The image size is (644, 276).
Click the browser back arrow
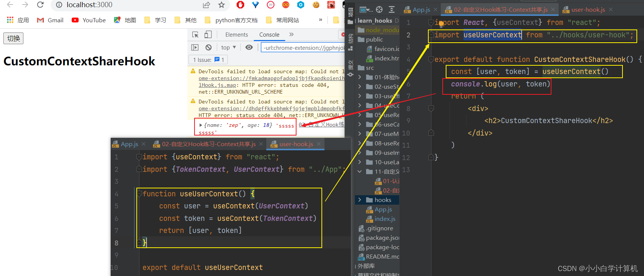pyautogui.click(x=10, y=5)
